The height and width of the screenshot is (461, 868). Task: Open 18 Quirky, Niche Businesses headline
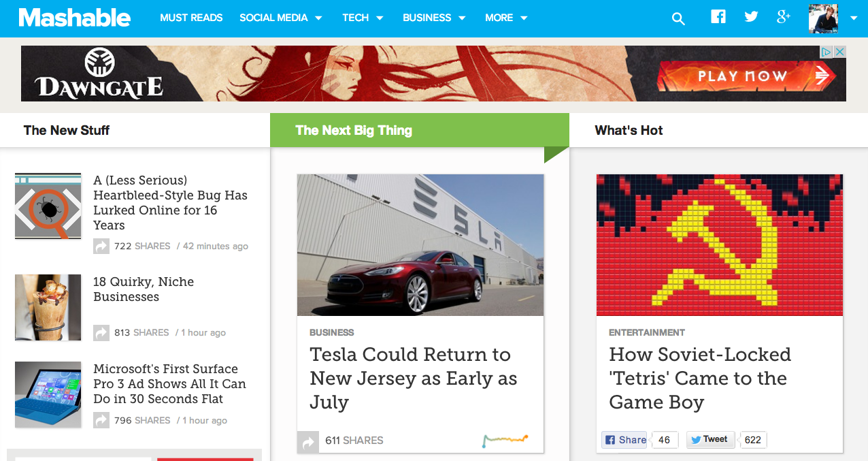coord(144,289)
